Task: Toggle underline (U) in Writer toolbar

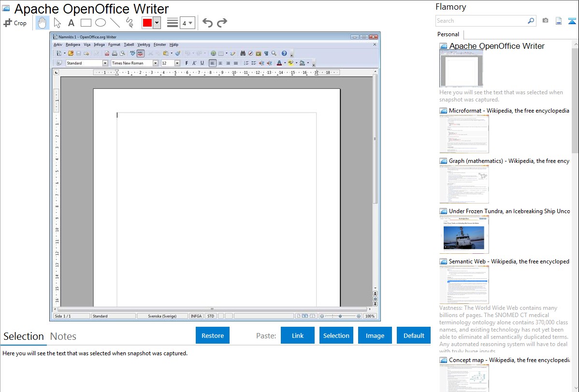Action: tap(202, 63)
